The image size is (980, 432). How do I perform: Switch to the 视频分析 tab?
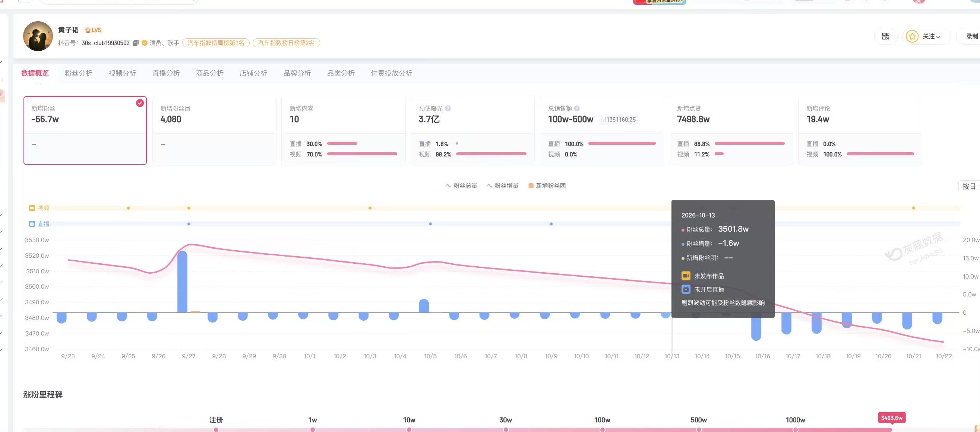coord(123,73)
